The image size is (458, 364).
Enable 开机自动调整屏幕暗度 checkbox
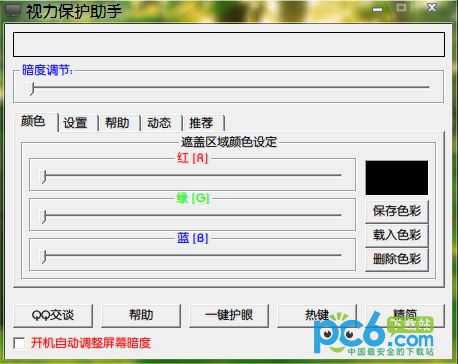coord(19,343)
